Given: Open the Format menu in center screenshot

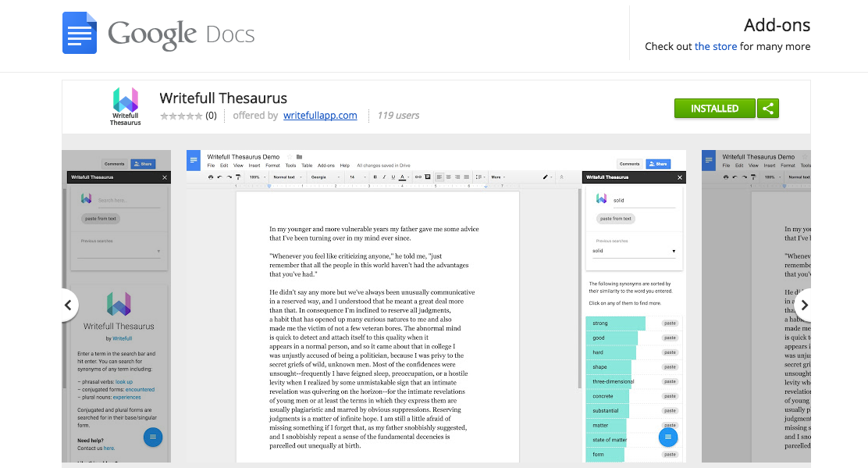Looking at the screenshot, I should 272,166.
